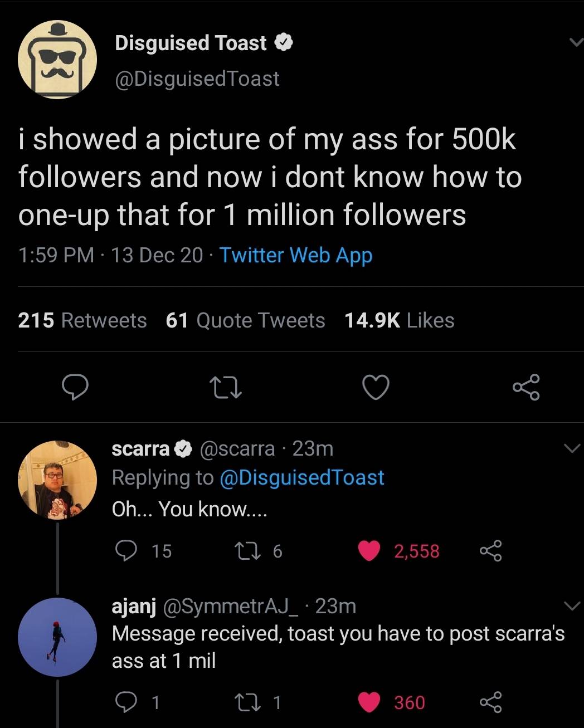Retweet ajanj's reply

pyautogui.click(x=259, y=702)
